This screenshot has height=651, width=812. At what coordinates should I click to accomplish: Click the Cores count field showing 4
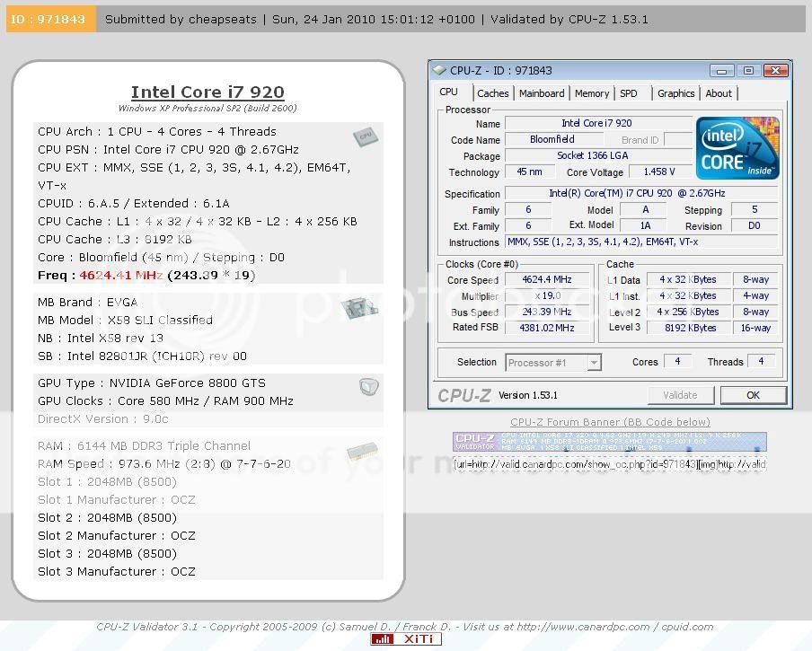coord(677,361)
